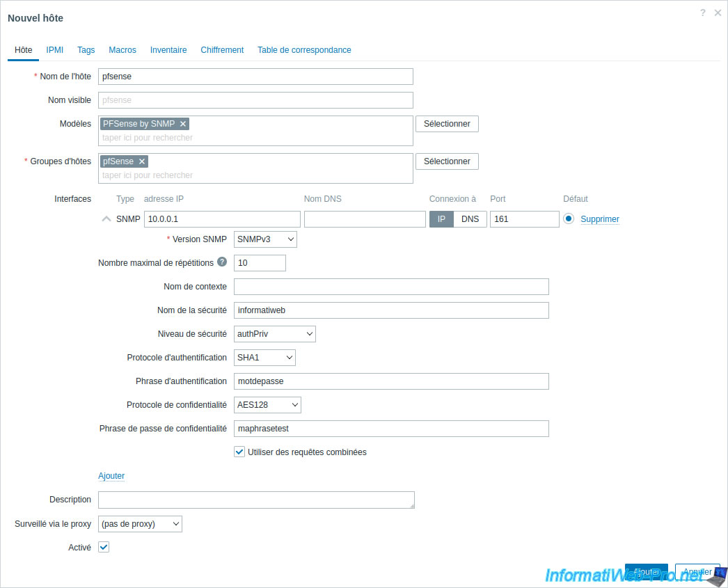Viewport: 728px width, 588px height.
Task: Click the maximum repetitions field
Action: tap(260, 263)
